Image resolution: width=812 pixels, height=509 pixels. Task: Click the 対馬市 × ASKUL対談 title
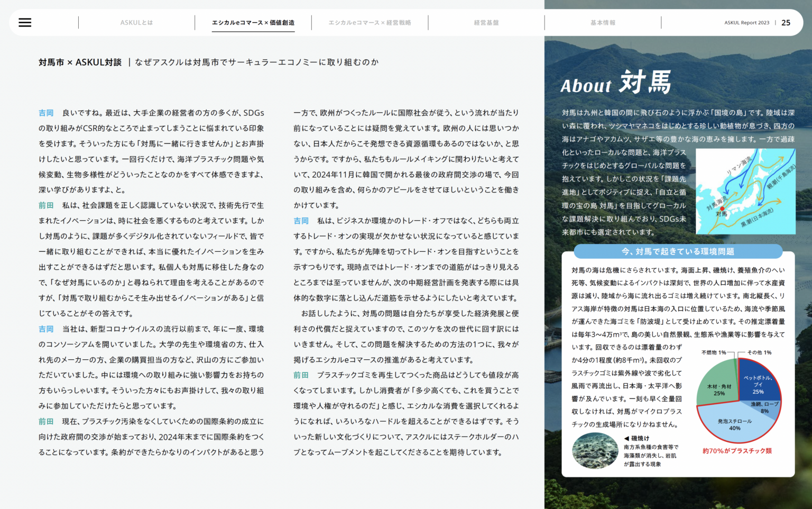[x=80, y=62]
